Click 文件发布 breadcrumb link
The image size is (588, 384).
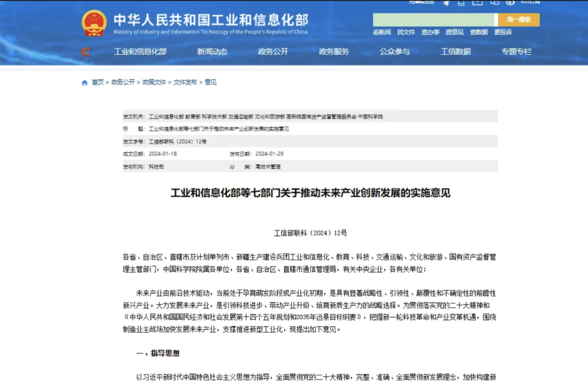(x=185, y=83)
